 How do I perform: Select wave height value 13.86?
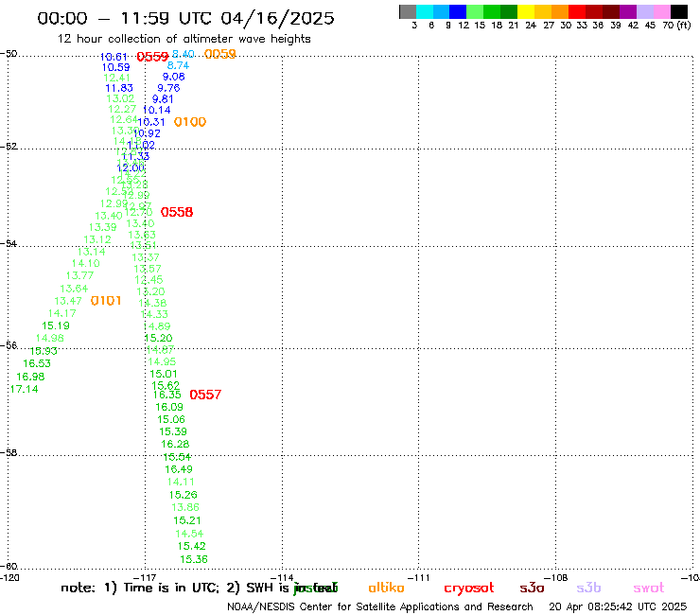(x=185, y=507)
